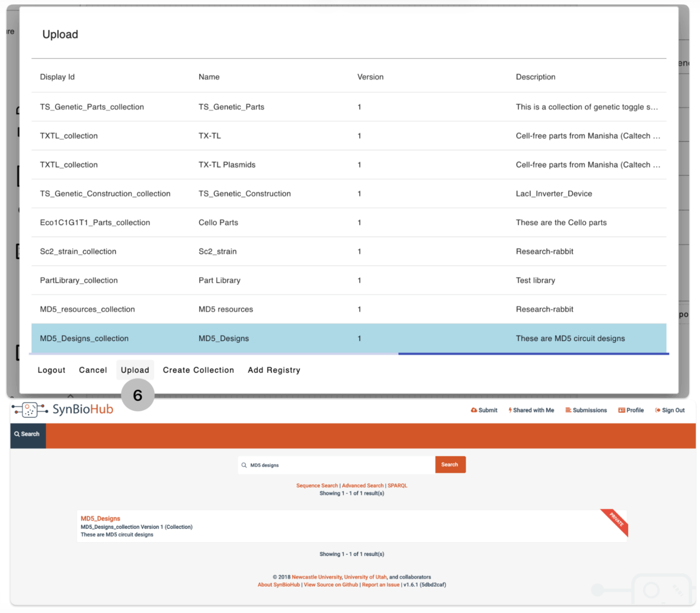Select the Search tab in navigation bar
Viewport: 700px width, 613px height.
tap(28, 435)
